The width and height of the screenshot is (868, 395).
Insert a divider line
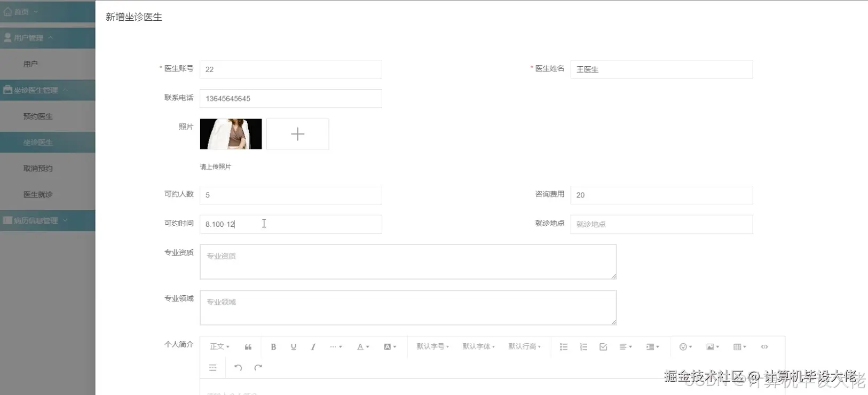tap(213, 368)
